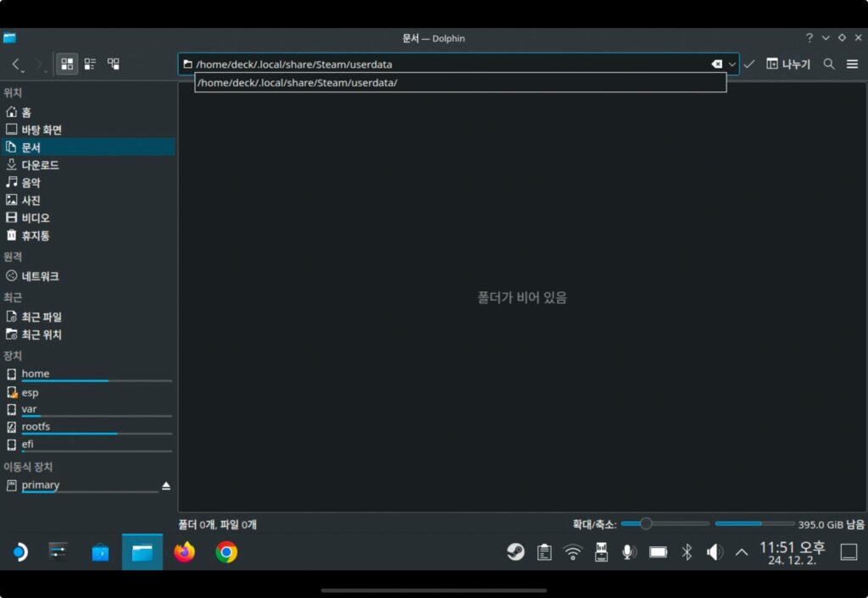Viewport: 868px width, 598px height.
Task: Adjust the 확대/축소 zoom slider handle
Action: click(645, 523)
